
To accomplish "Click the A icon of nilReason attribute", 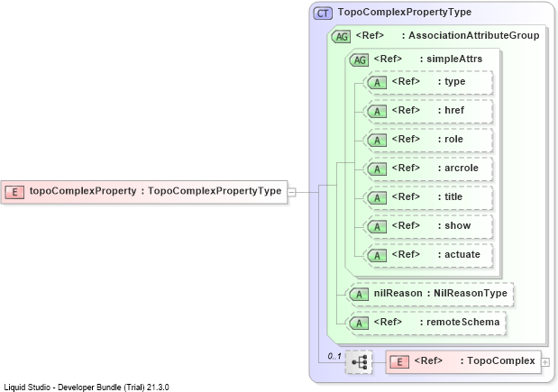I will (x=359, y=295).
